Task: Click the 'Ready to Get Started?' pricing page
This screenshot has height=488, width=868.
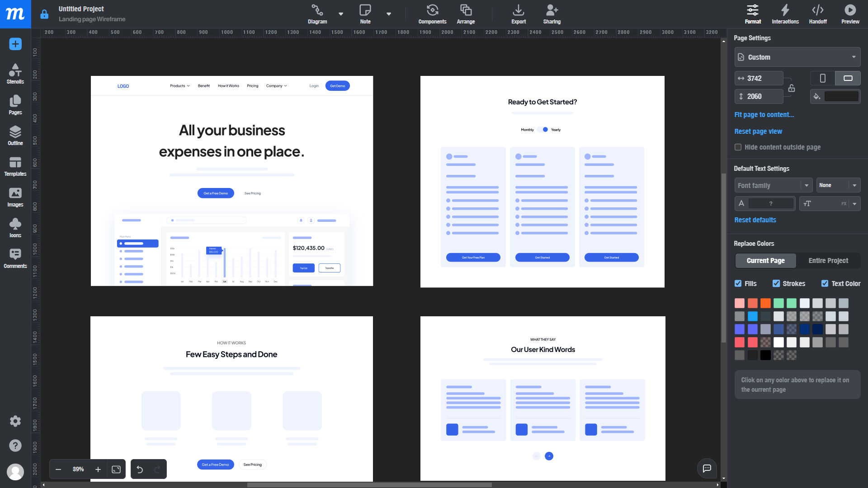Action: [x=542, y=182]
